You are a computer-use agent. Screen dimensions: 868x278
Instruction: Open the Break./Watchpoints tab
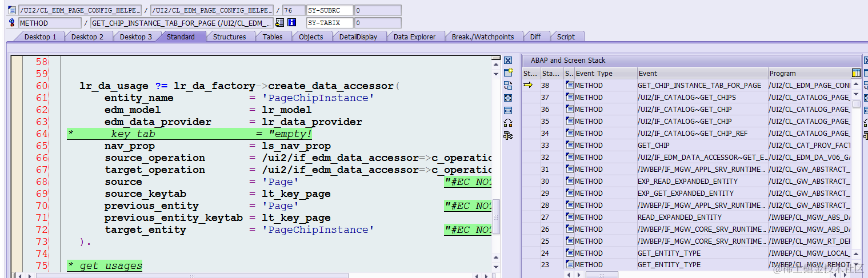[x=483, y=37]
